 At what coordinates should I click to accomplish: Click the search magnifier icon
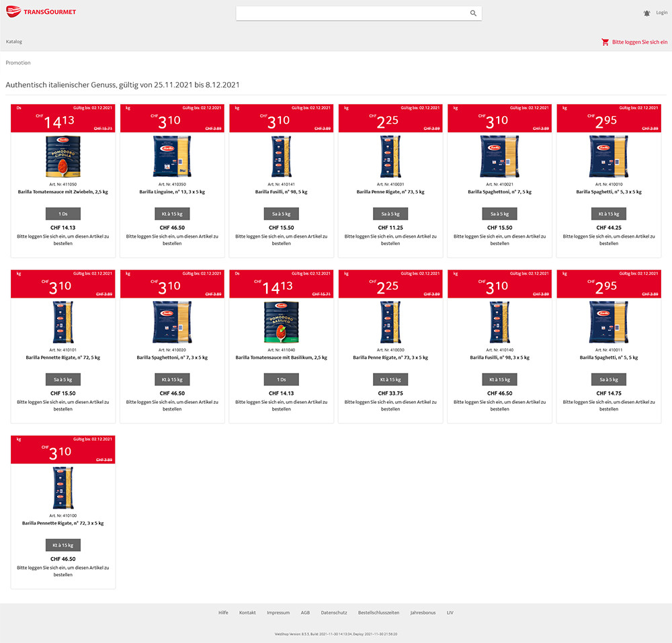point(473,13)
